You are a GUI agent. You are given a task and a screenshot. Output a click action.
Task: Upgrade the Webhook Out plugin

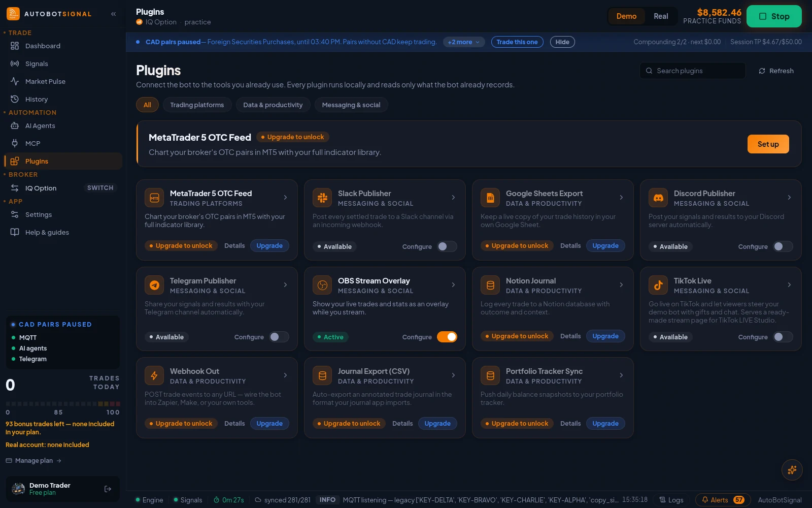tap(269, 423)
